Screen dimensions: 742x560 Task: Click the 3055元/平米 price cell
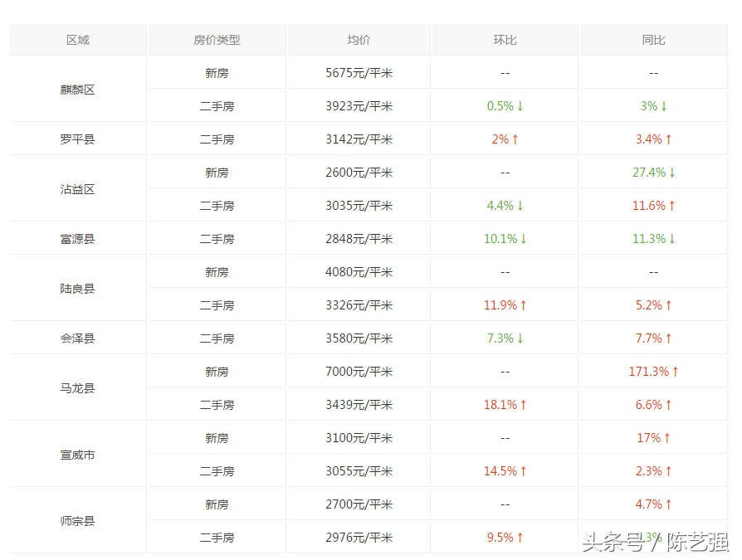[x=359, y=471]
